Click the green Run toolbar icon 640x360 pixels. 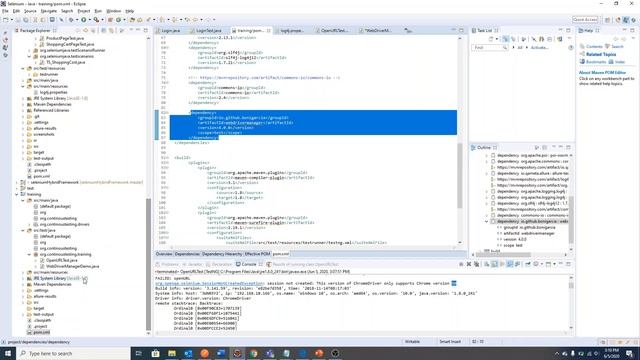coord(83,20)
